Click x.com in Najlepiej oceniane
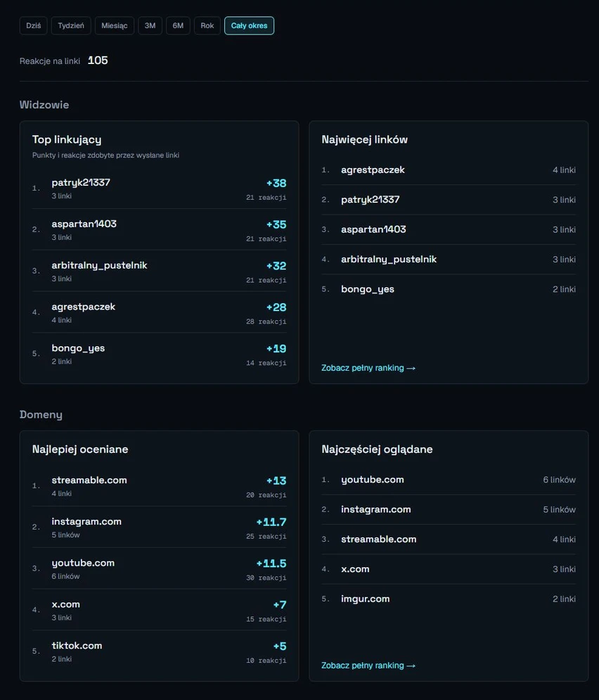This screenshot has height=700, width=599. tap(65, 604)
